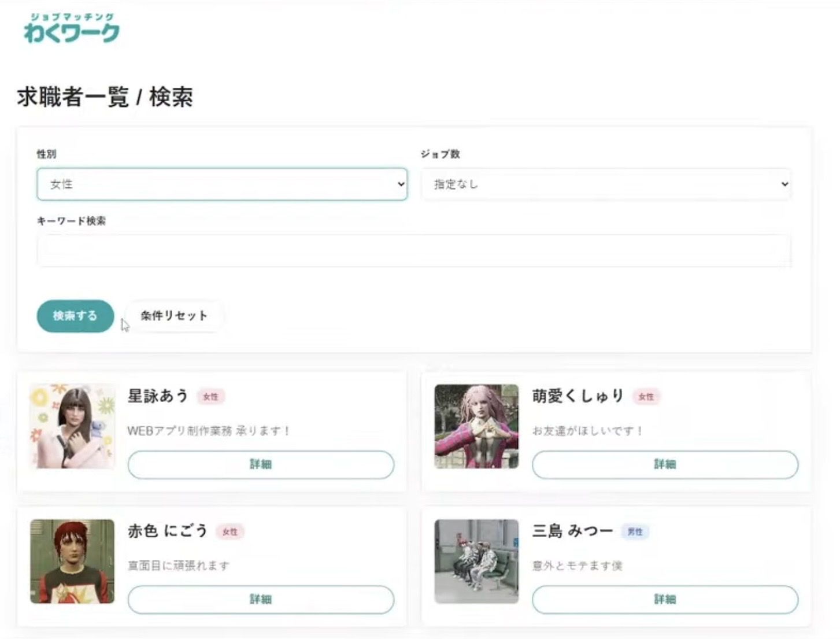The width and height of the screenshot is (840, 639).
Task: Click the キーワード検索 input field
Action: pyautogui.click(x=414, y=250)
